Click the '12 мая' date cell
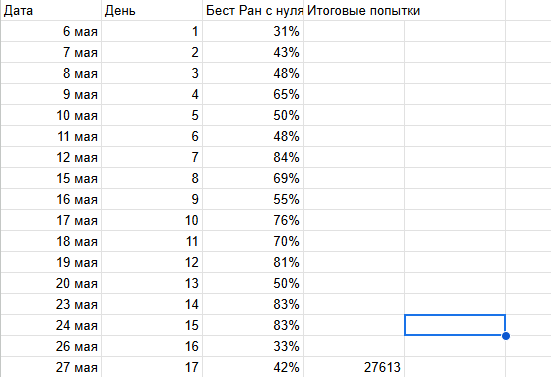The width and height of the screenshot is (551, 377). [x=51, y=157]
